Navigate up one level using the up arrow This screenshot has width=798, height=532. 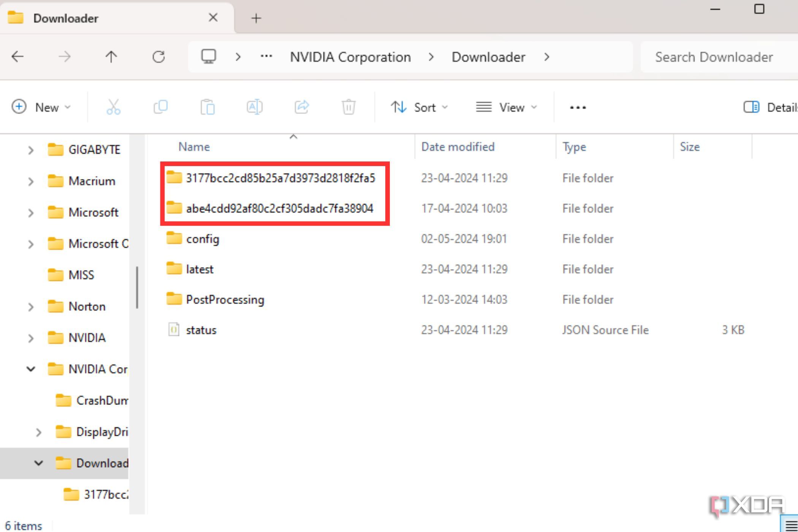(x=111, y=57)
